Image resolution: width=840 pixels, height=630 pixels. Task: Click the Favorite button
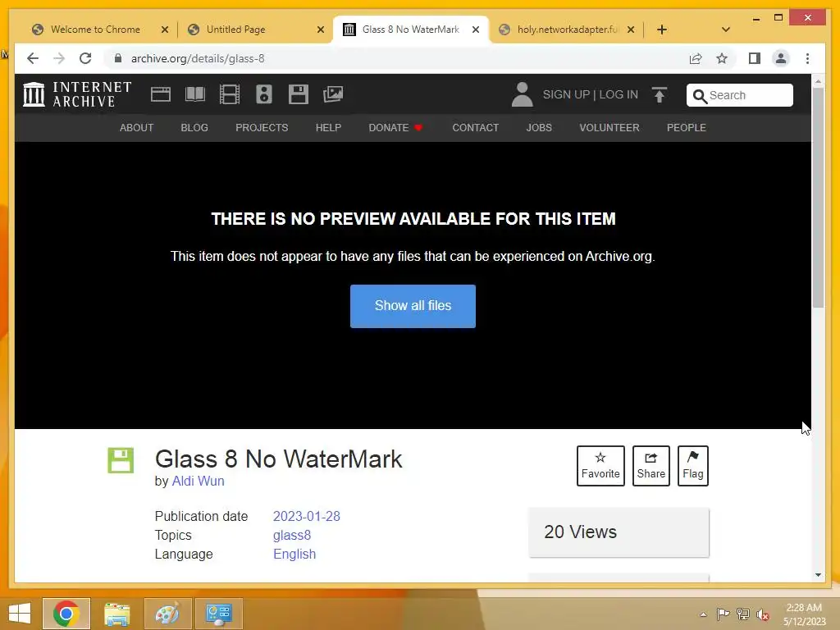[x=600, y=466]
